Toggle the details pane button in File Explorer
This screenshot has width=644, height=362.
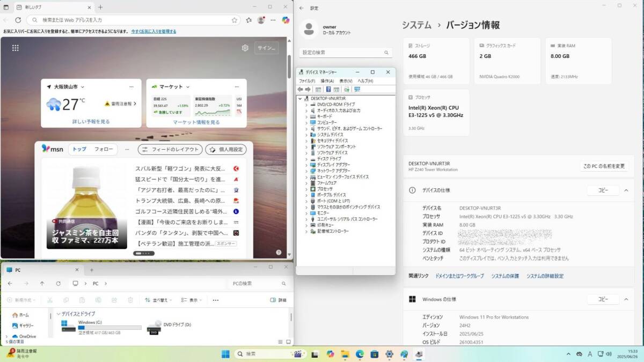pyautogui.click(x=278, y=300)
